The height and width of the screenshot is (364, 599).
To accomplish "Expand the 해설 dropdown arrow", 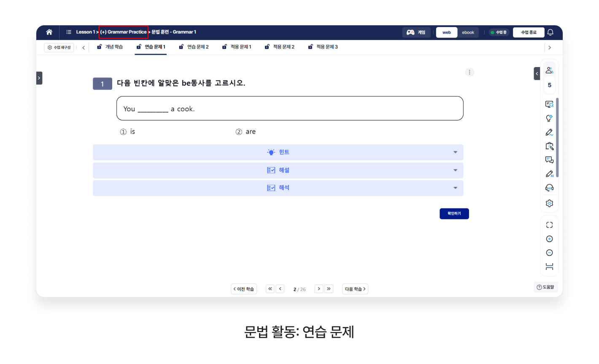I will click(x=456, y=170).
